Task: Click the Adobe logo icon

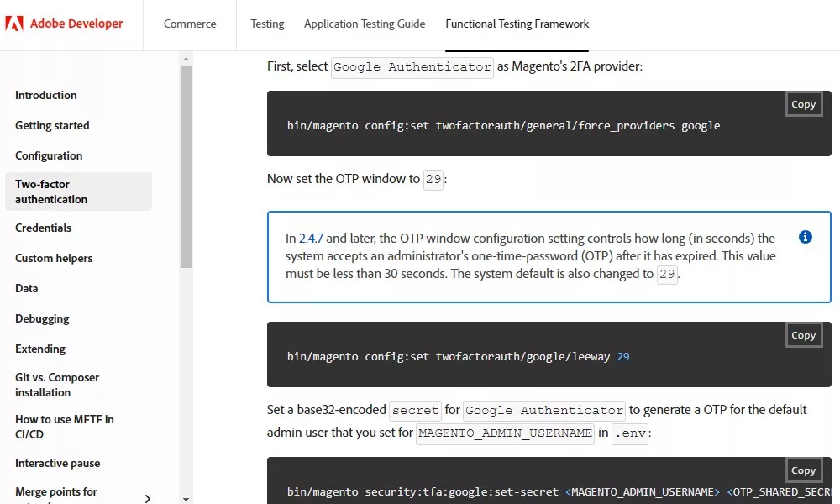Action: tap(13, 24)
